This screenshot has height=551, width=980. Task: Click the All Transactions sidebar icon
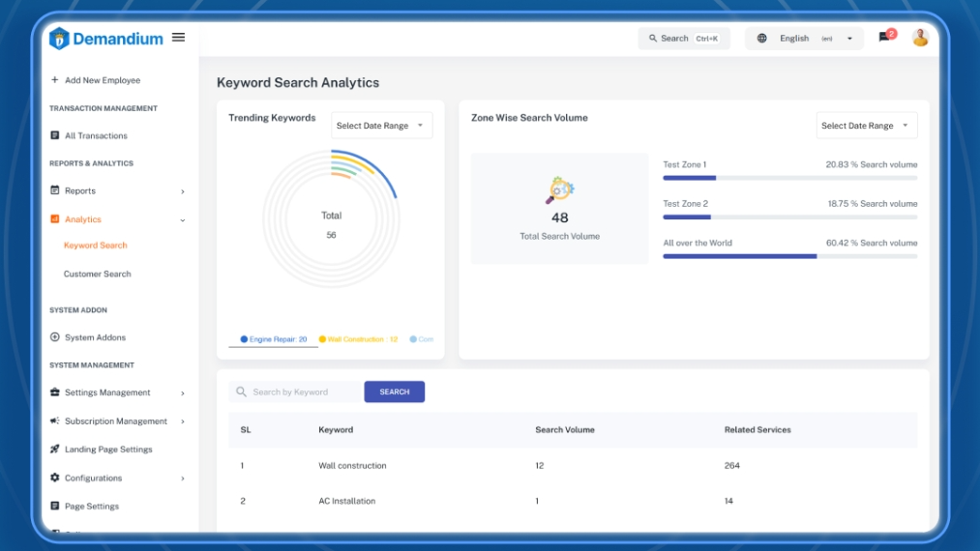(x=55, y=135)
